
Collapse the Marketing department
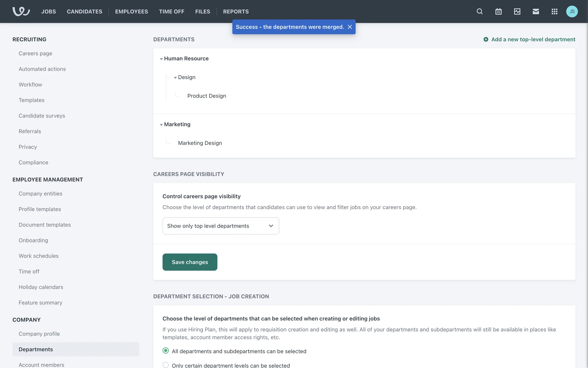tap(161, 125)
